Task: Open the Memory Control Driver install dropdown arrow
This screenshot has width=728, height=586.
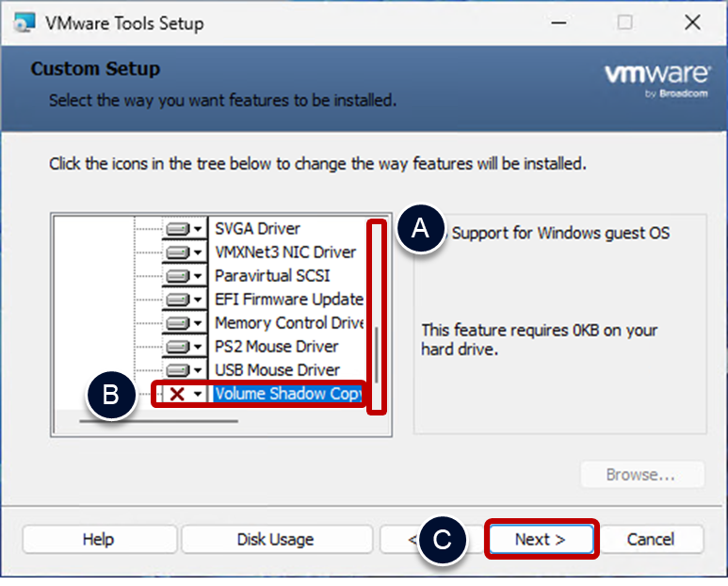Action: (198, 324)
